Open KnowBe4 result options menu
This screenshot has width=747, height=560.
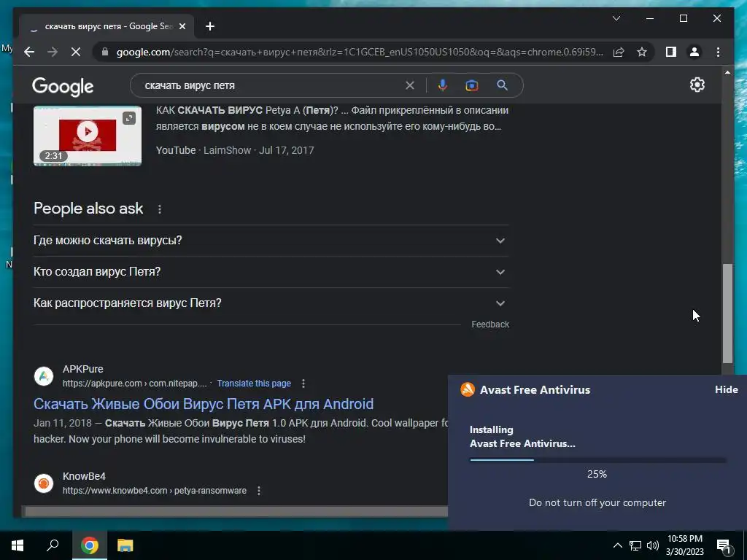[x=259, y=491]
